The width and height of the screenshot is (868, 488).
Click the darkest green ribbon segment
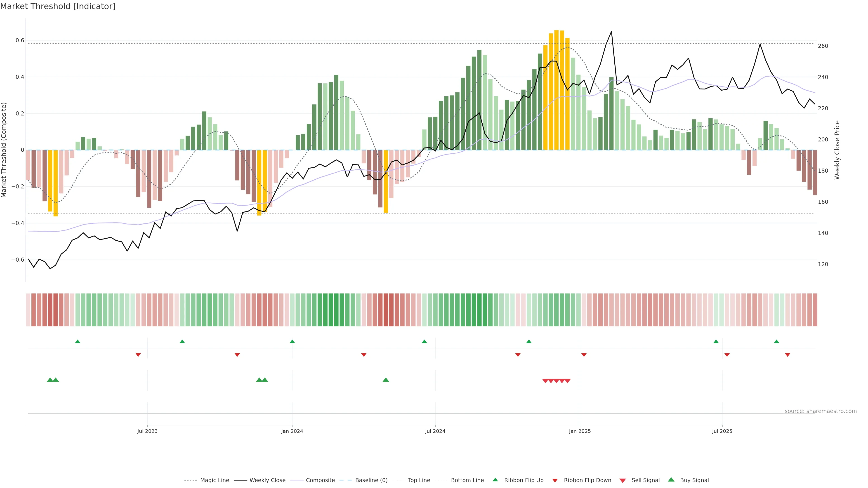click(x=479, y=310)
